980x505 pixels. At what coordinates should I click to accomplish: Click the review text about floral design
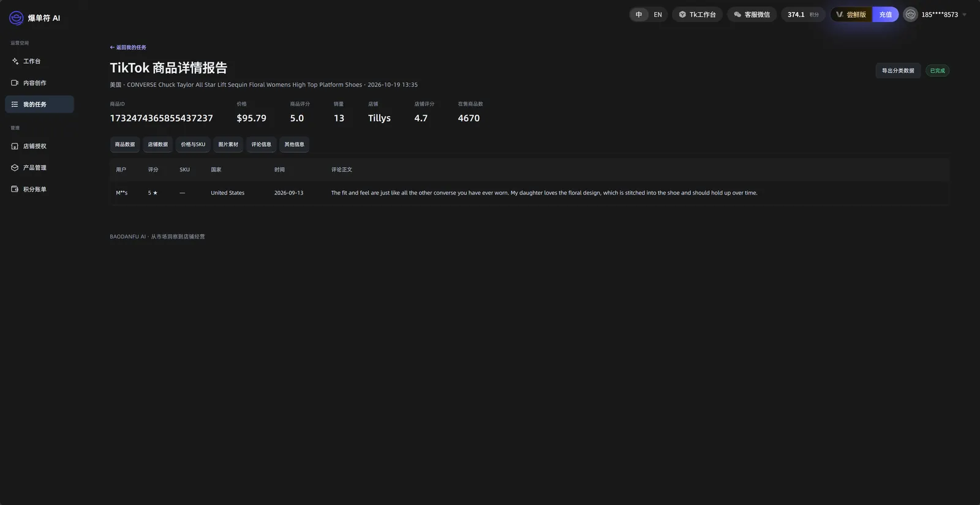[545, 193]
